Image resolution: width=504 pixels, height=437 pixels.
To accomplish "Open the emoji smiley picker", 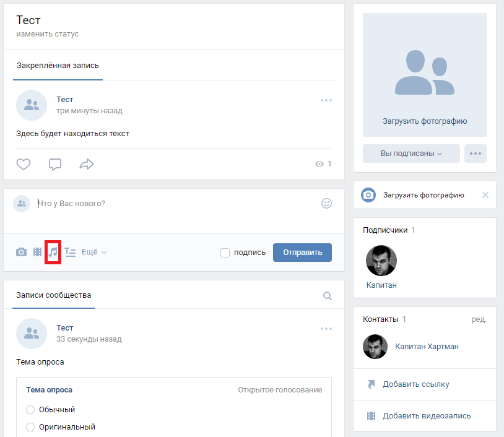I will 326,203.
